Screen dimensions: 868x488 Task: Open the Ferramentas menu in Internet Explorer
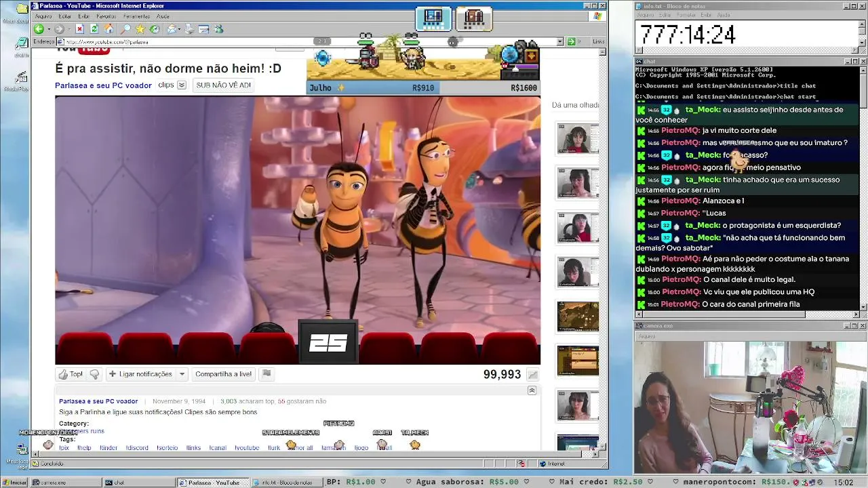(x=136, y=16)
